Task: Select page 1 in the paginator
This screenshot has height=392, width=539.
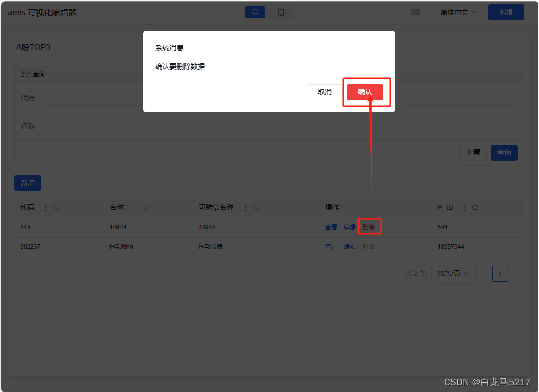Action: (x=500, y=273)
